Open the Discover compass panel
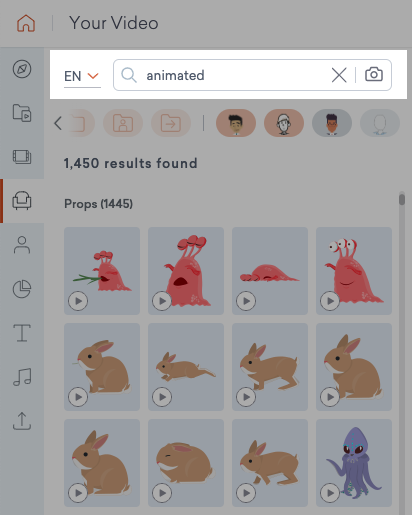This screenshot has height=515, width=412. [22, 69]
